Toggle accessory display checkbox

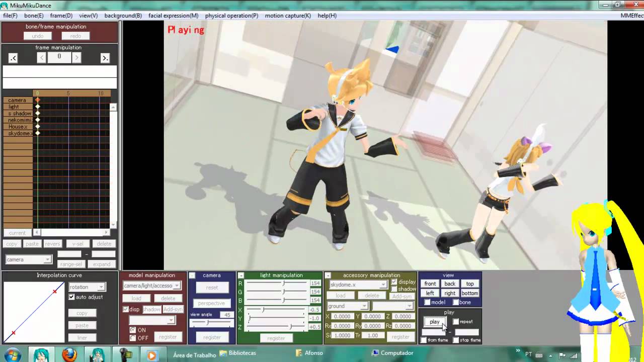[x=394, y=282]
